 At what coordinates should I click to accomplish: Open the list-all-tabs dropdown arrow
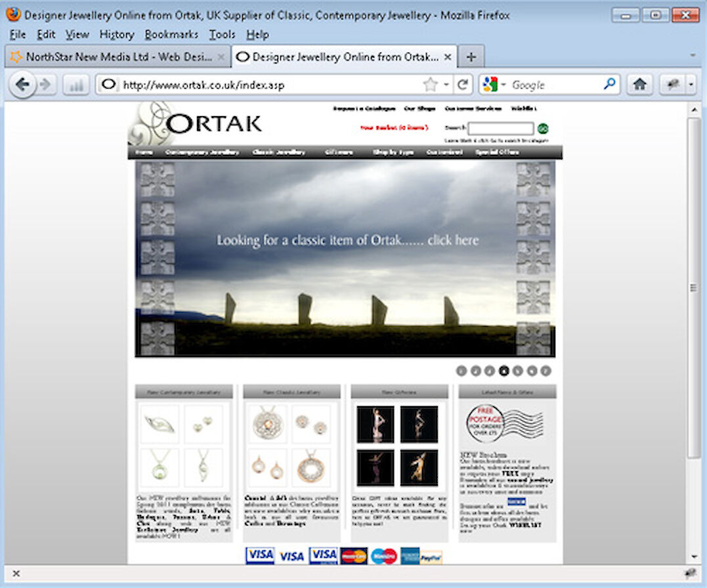point(693,56)
